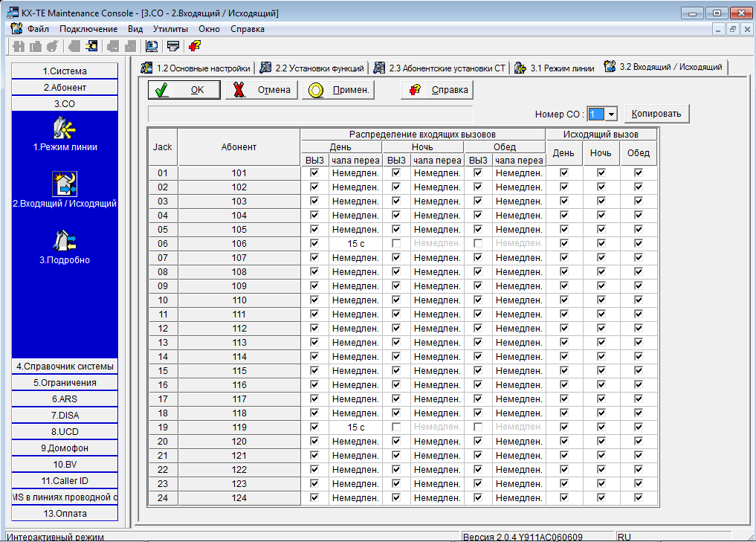Click the document icon left of Файл menu
Screen dimensions: 756x542
click(16, 28)
